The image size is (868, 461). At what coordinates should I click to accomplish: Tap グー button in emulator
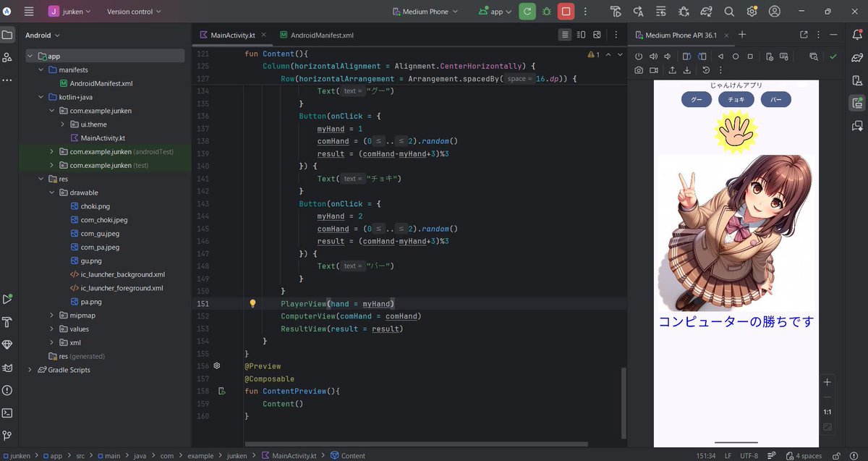(x=697, y=100)
